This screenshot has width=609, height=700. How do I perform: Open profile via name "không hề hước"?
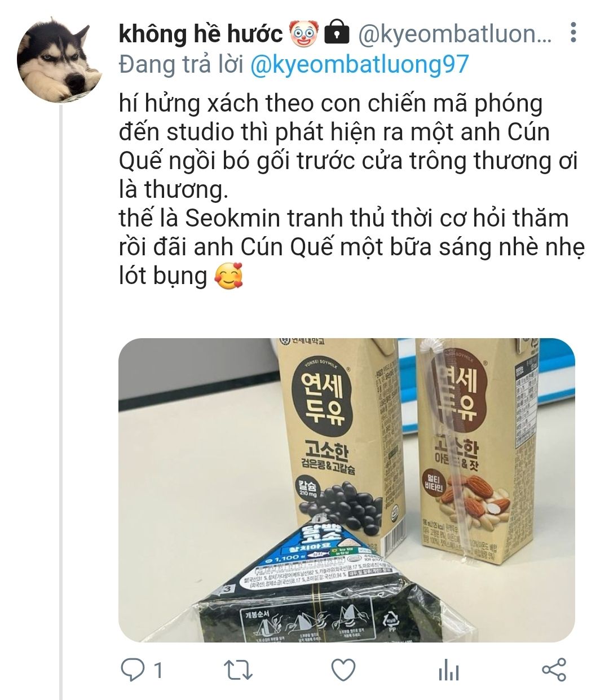coord(200,34)
